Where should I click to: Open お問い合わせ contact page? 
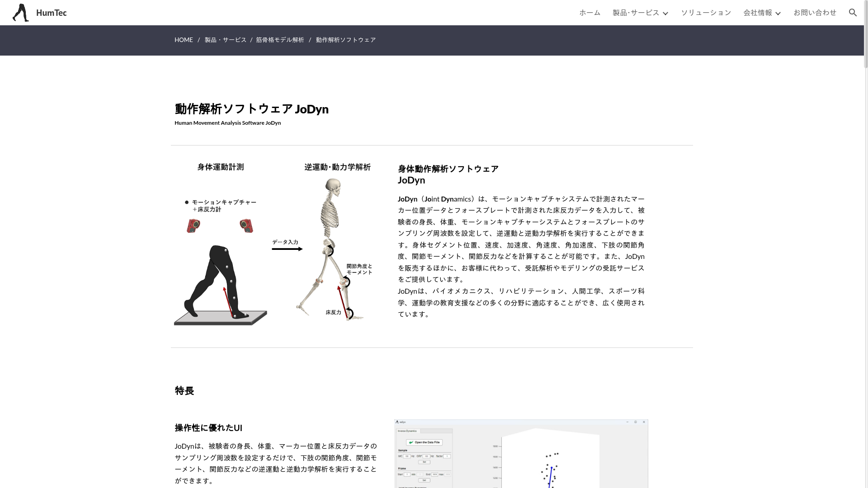pos(815,13)
